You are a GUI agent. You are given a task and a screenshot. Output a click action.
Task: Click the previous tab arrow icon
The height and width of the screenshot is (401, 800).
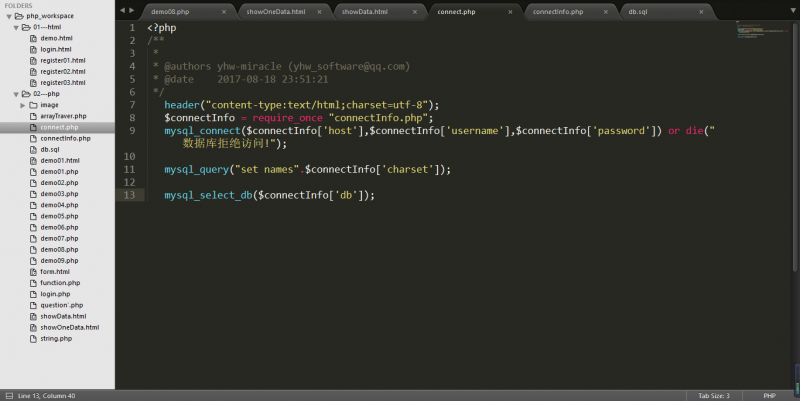[123, 11]
